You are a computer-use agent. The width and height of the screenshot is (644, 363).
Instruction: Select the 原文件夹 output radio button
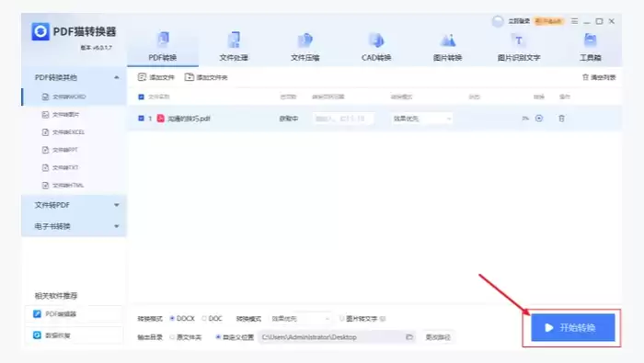tap(172, 337)
